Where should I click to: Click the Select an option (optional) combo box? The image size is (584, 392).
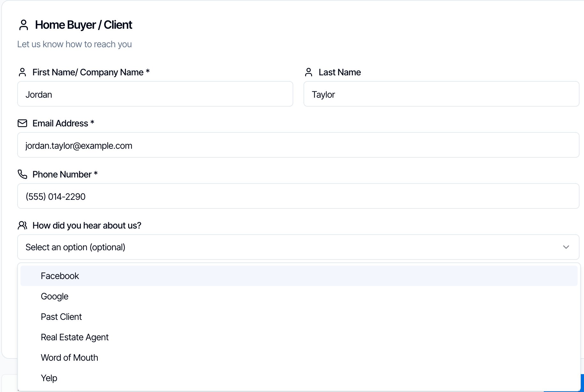[298, 247]
